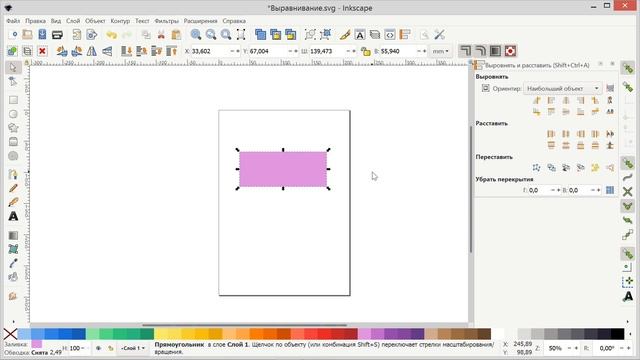The width and height of the screenshot is (640, 360).
Task: Click Deselect red X icon
Action: pyautogui.click(x=42, y=51)
